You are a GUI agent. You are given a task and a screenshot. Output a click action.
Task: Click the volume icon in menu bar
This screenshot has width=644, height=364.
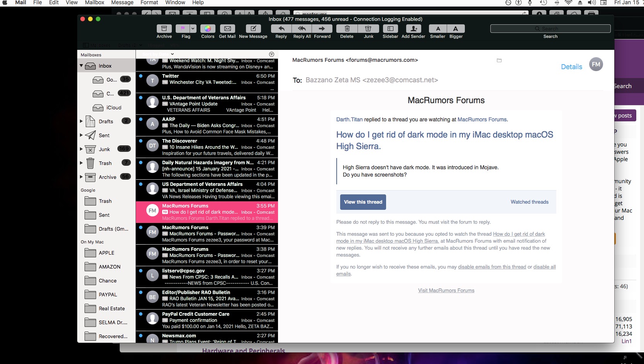(591, 2)
